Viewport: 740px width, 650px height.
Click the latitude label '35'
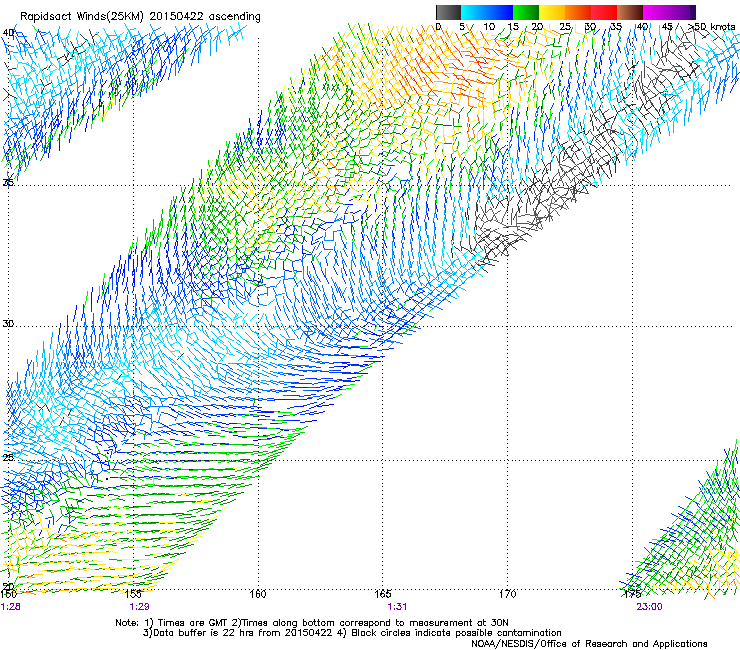(8, 182)
